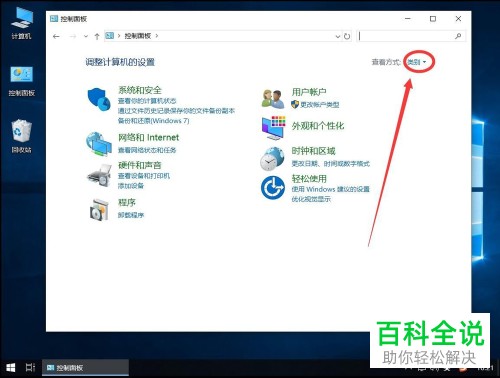Screen dimensions: 500x378
Task: Open the 硬件和声音 printer icon
Action: 99,175
